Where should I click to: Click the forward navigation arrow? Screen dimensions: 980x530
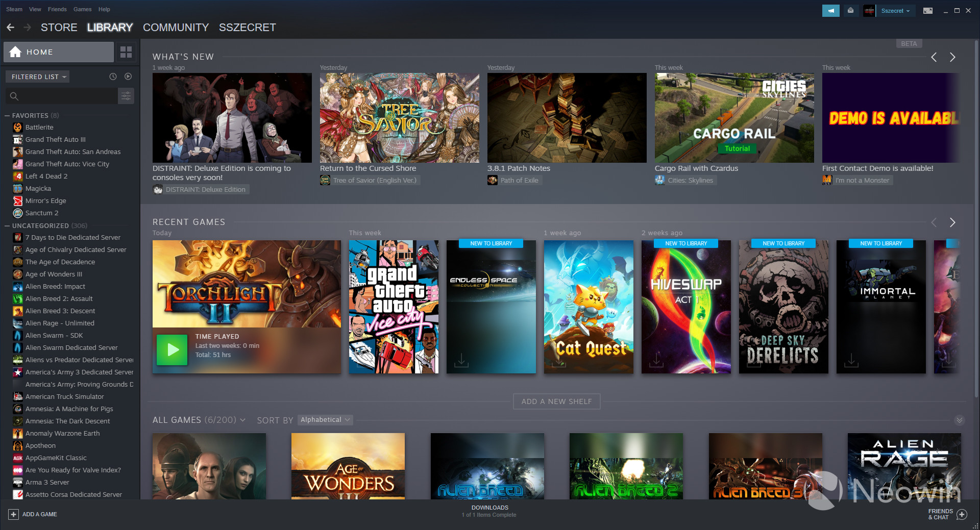(x=27, y=28)
